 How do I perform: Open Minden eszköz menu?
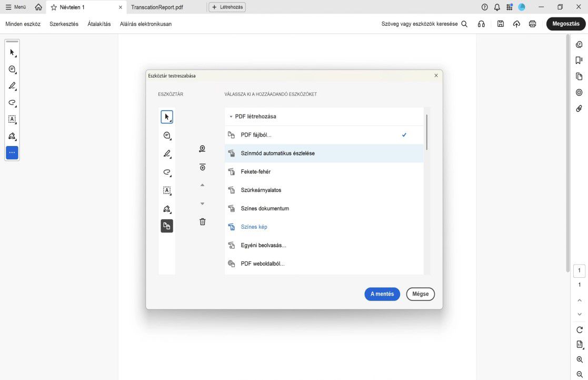(23, 24)
